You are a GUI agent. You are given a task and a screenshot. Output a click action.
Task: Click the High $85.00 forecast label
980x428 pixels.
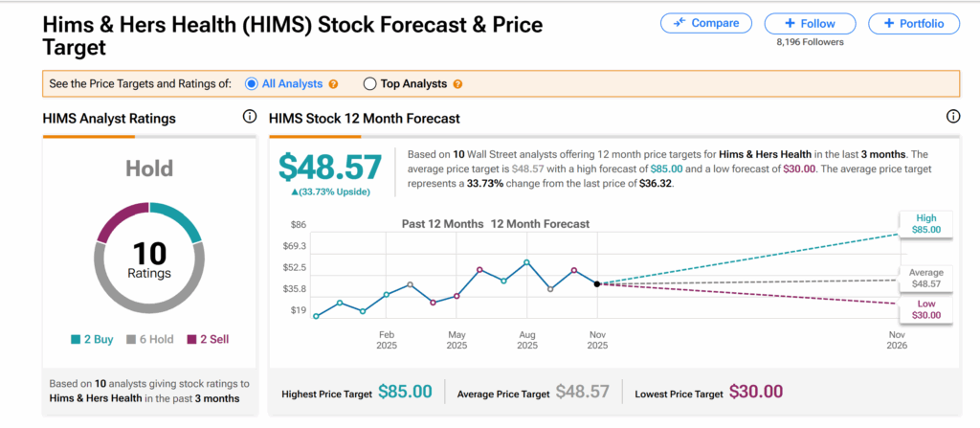(x=926, y=224)
